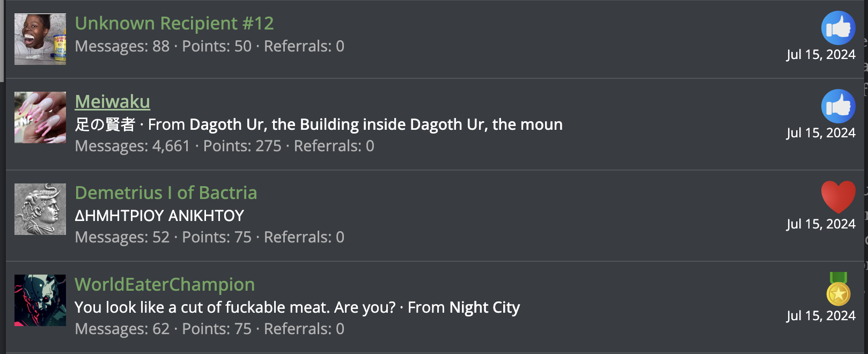Click Unknown Recipient #12's avatar thumbnail

pyautogui.click(x=40, y=39)
